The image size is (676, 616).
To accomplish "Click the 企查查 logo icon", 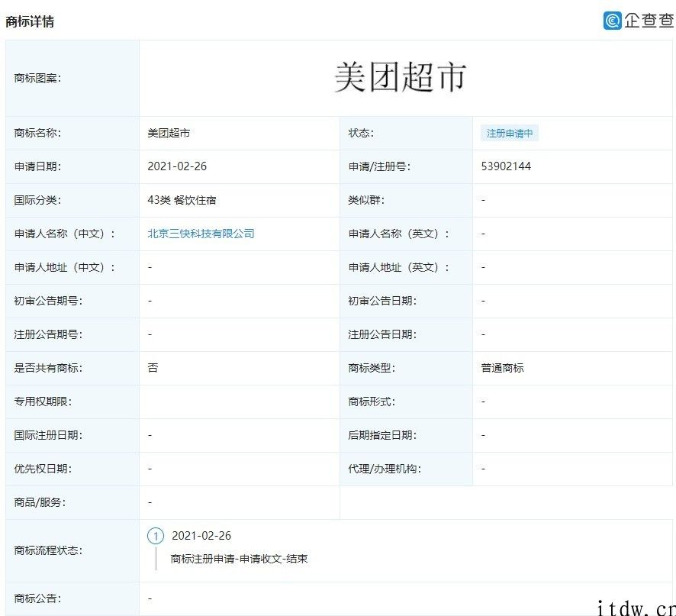I will click(612, 21).
